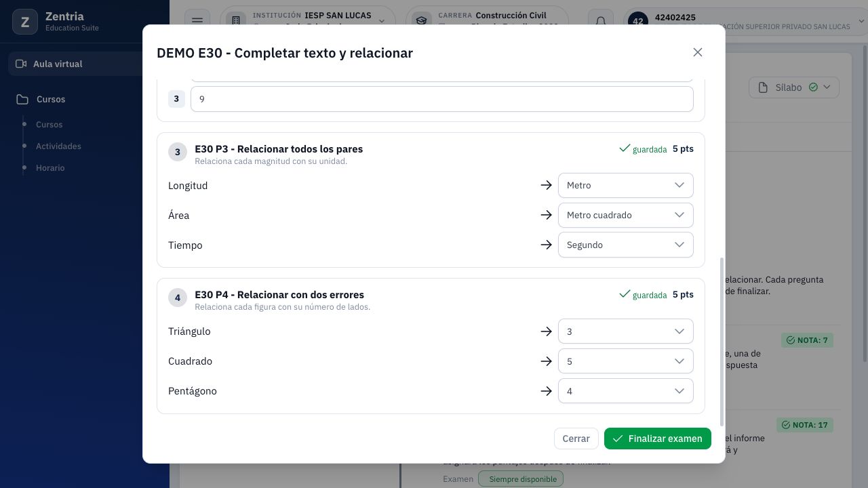Click the Cerrar button
The image size is (868, 488).
pyautogui.click(x=576, y=439)
